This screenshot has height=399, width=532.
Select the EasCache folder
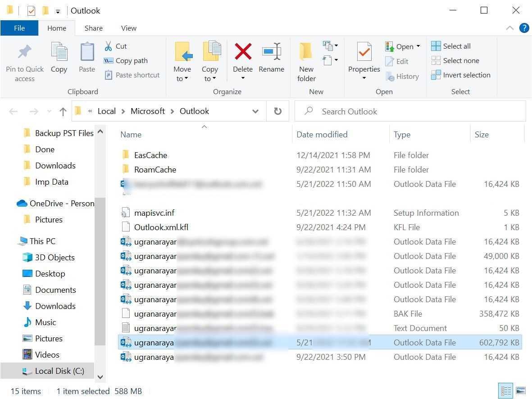(x=320, y=155)
